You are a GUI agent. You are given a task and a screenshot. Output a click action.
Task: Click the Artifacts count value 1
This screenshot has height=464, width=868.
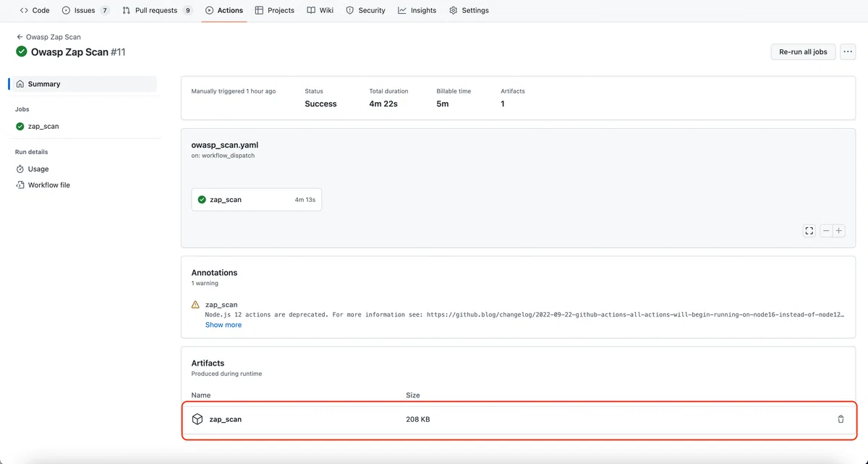coord(503,104)
